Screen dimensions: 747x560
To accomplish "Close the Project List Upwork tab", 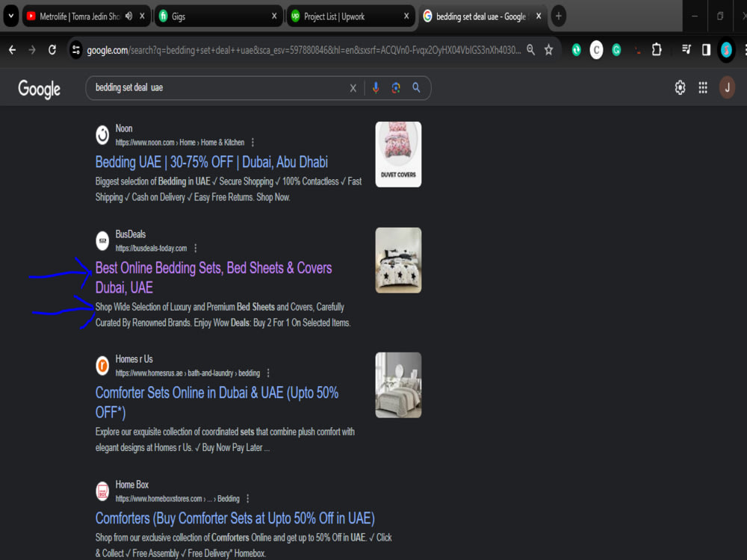I will click(x=406, y=16).
